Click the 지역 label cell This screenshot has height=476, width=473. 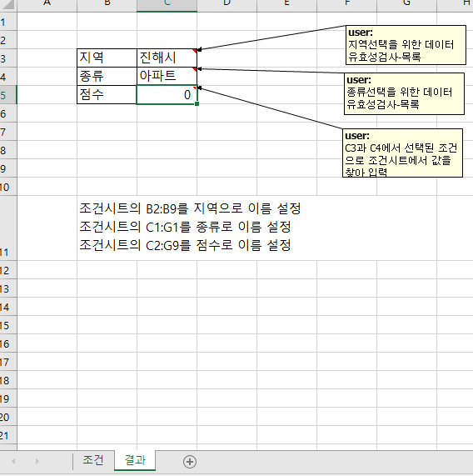[x=107, y=58]
